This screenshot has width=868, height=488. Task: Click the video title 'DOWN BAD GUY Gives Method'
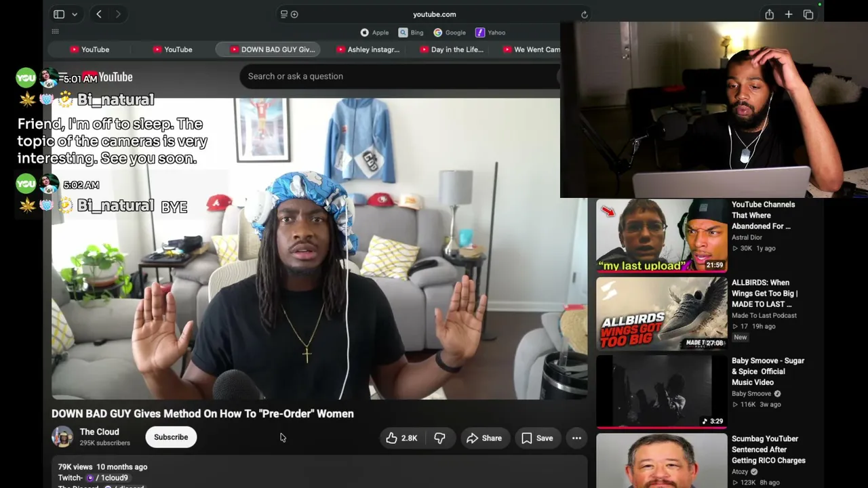click(x=203, y=413)
